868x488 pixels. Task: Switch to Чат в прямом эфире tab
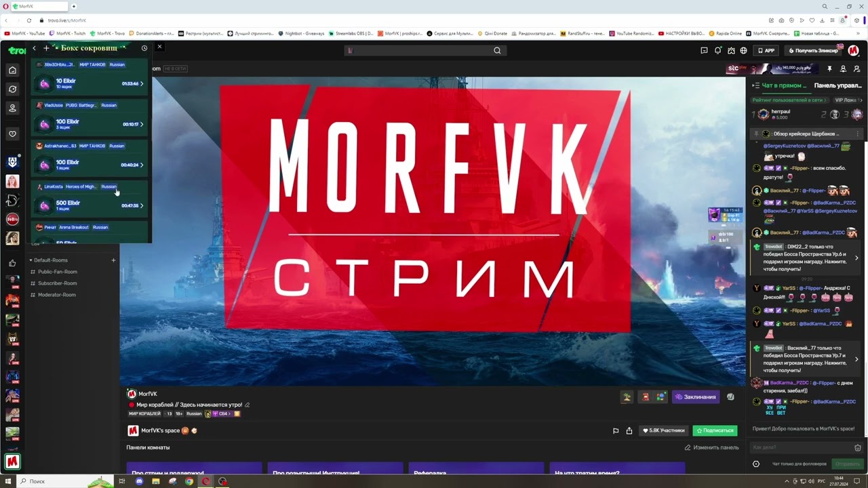(x=784, y=85)
